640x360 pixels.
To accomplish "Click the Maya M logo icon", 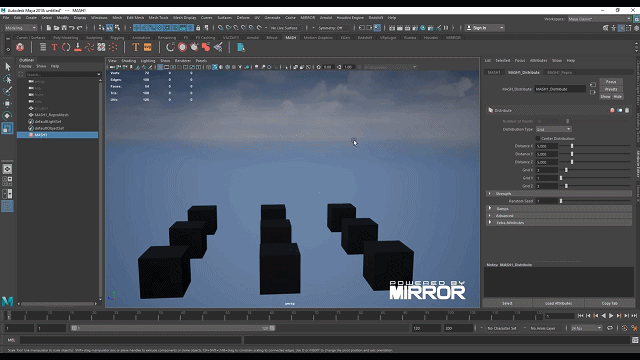I will tap(7, 301).
